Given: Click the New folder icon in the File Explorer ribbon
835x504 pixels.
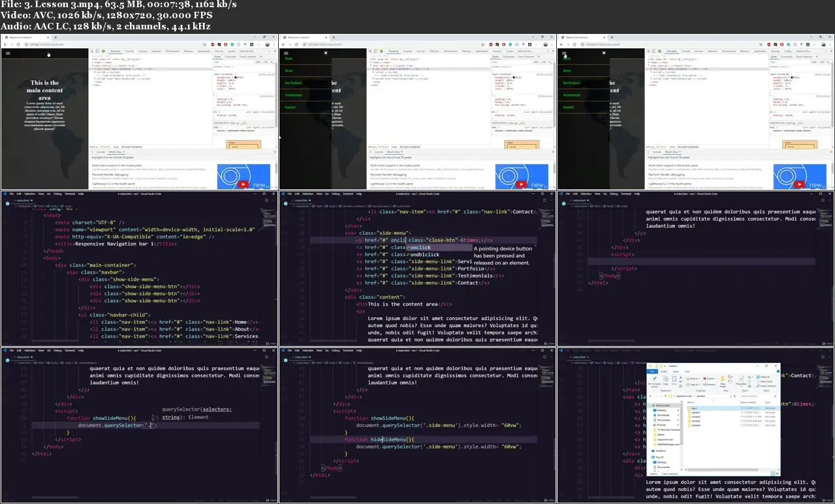Looking at the screenshot, I should [723, 381].
